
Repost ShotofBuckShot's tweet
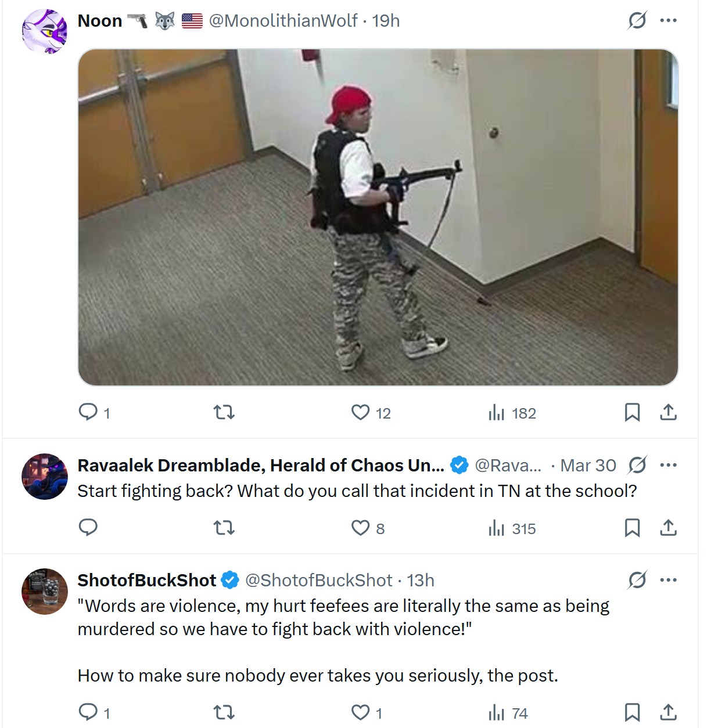tap(224, 712)
